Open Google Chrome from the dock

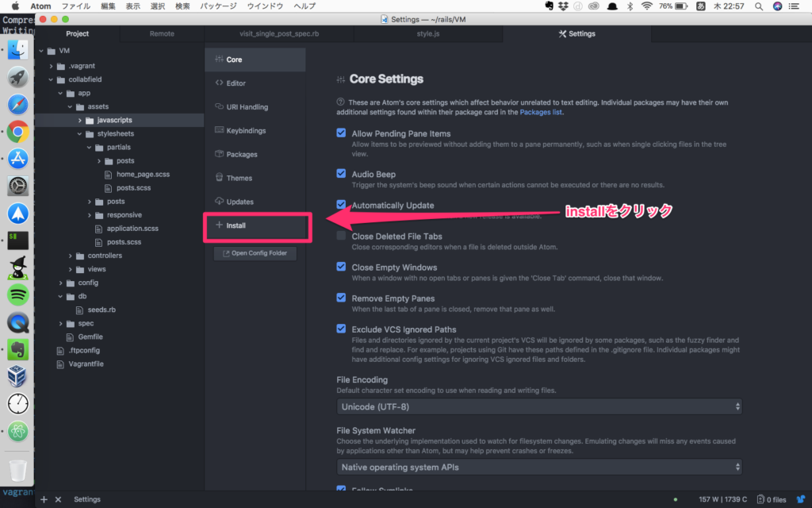pos(17,133)
